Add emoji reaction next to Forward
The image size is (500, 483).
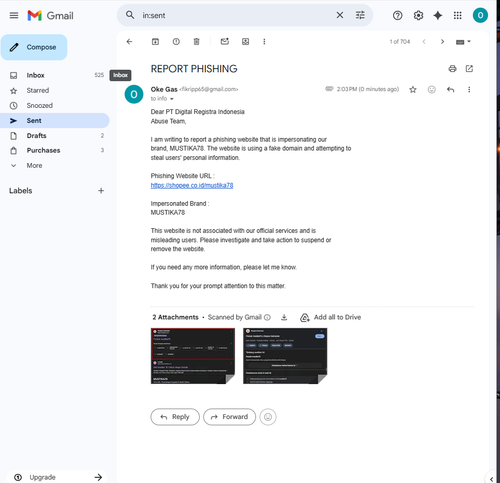click(x=268, y=417)
